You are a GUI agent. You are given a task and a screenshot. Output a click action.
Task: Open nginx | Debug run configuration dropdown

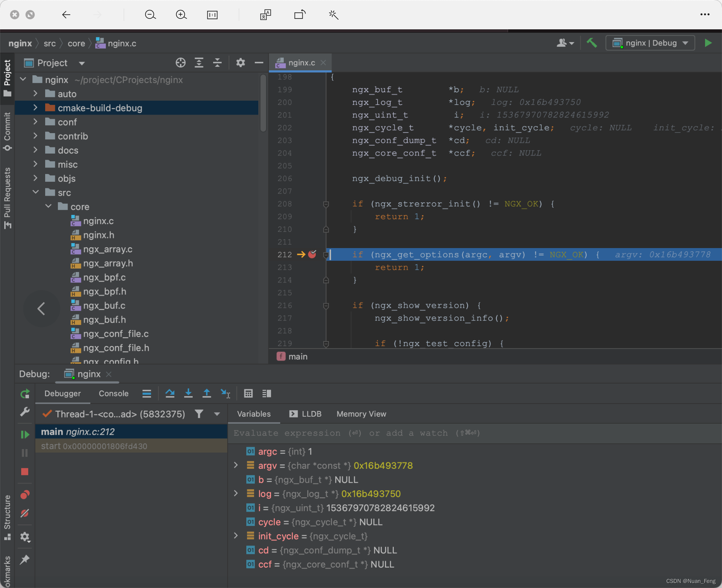point(651,43)
